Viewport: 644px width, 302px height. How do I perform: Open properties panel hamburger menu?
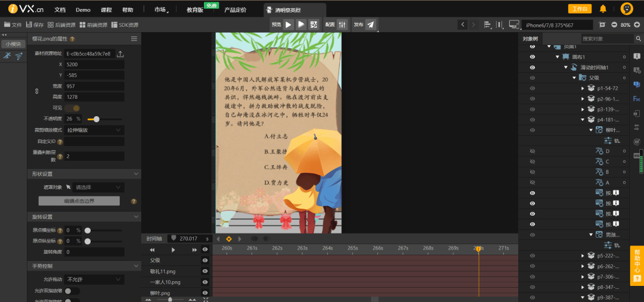134,38
